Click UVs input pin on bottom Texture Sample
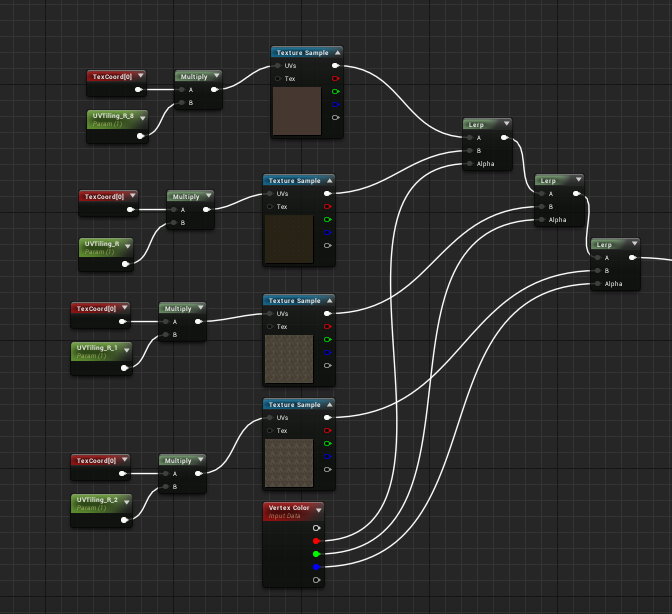 (x=270, y=417)
